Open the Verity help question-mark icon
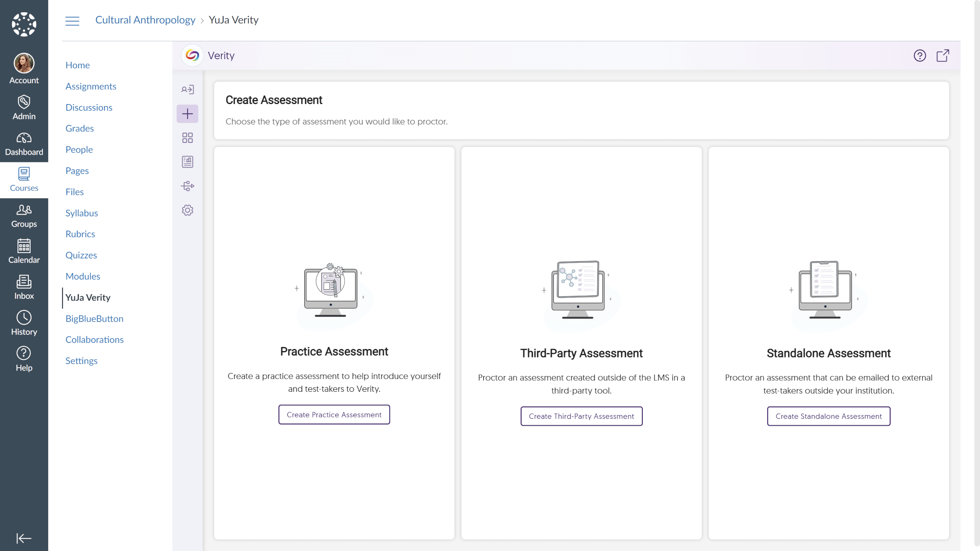980x551 pixels. (920, 56)
